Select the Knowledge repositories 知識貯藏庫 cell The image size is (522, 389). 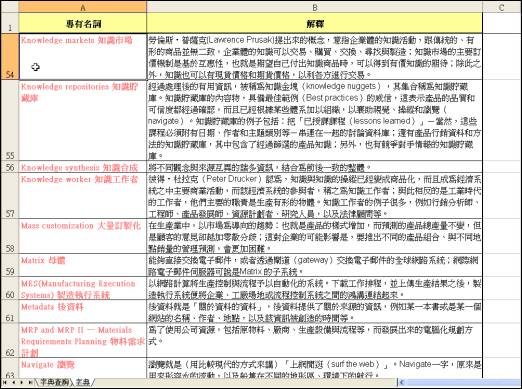83,120
